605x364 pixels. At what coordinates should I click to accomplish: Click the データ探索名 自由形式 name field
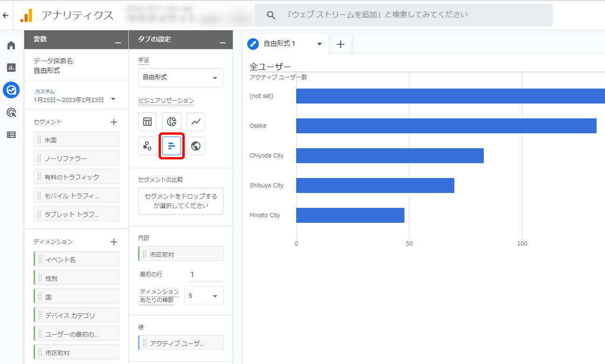(47, 71)
